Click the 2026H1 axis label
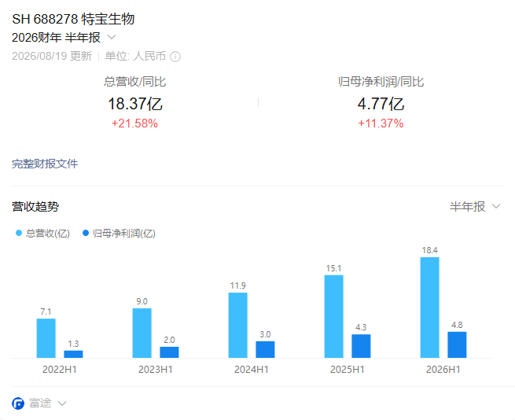The height and width of the screenshot is (420, 515). click(x=443, y=370)
